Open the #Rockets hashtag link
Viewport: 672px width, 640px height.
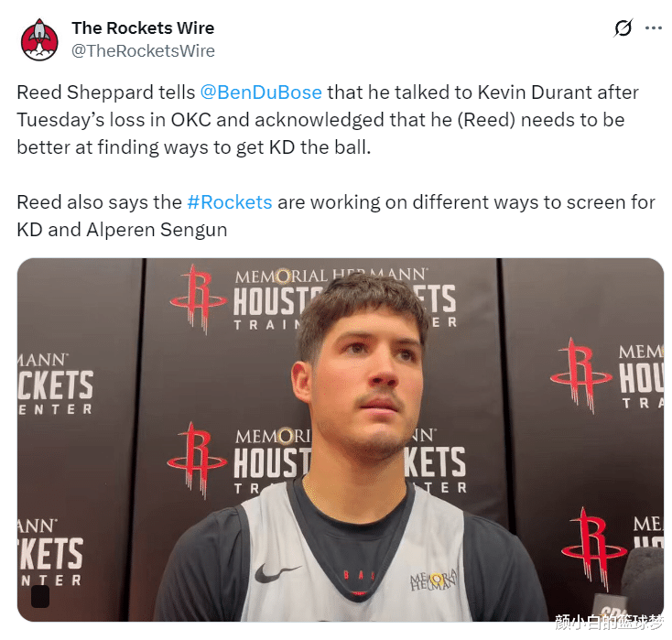pos(230,202)
